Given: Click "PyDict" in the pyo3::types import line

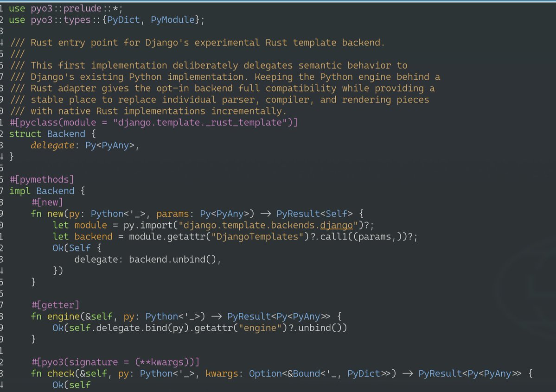Looking at the screenshot, I should click(x=123, y=20).
